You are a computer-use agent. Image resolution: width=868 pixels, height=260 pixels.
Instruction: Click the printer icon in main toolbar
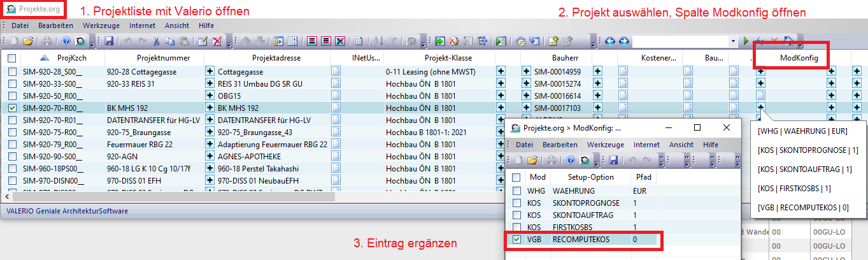[x=47, y=41]
